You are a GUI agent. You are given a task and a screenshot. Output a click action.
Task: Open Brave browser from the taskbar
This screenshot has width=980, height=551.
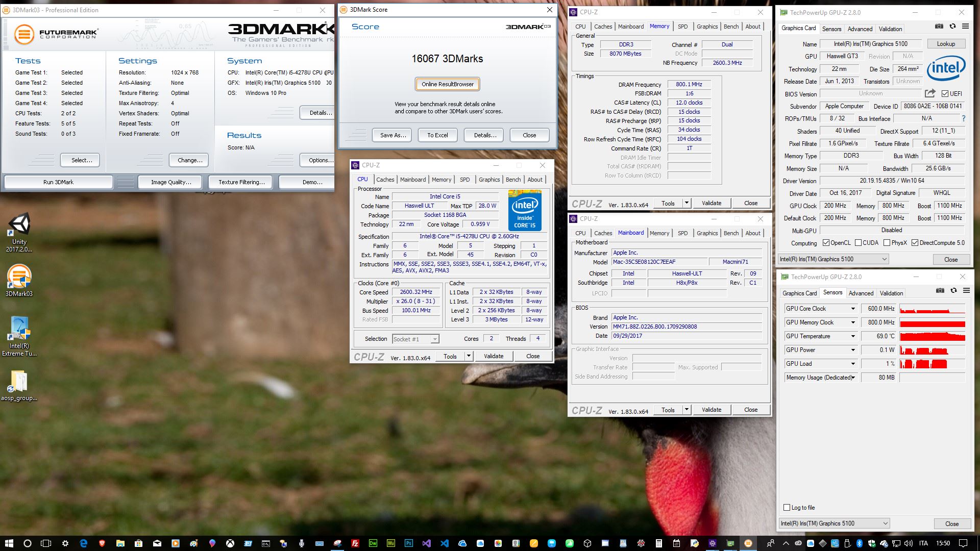click(102, 543)
